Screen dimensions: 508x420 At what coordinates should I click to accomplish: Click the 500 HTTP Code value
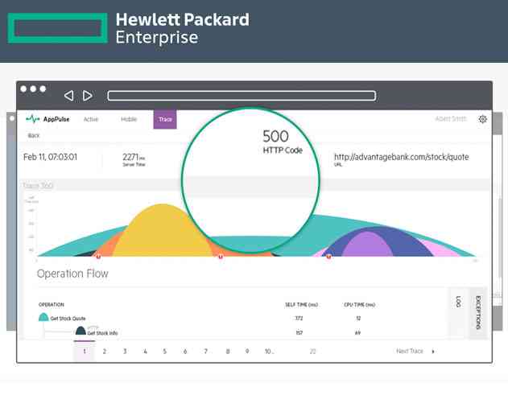click(275, 136)
